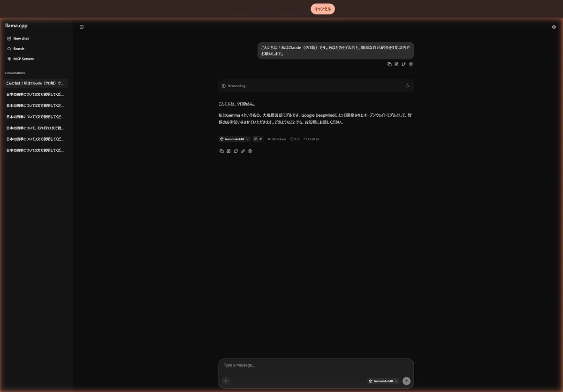Open the Gemma4-E4B dropdown below the response
563x392 pixels.
click(x=235, y=139)
